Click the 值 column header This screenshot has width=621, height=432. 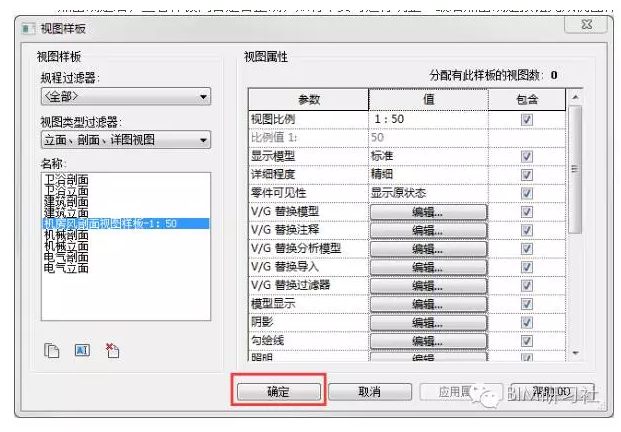coord(427,99)
